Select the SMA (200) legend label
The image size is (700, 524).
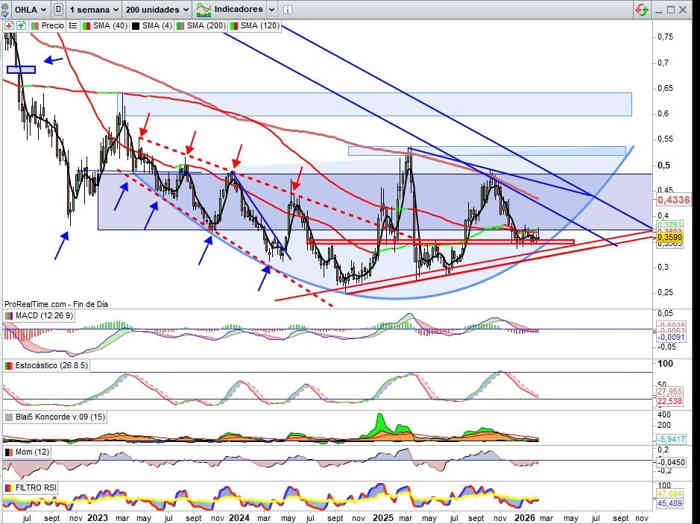206,24
